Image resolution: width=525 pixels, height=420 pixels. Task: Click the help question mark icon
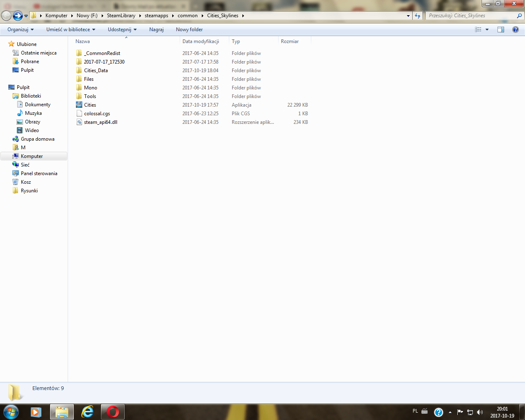tap(516, 30)
